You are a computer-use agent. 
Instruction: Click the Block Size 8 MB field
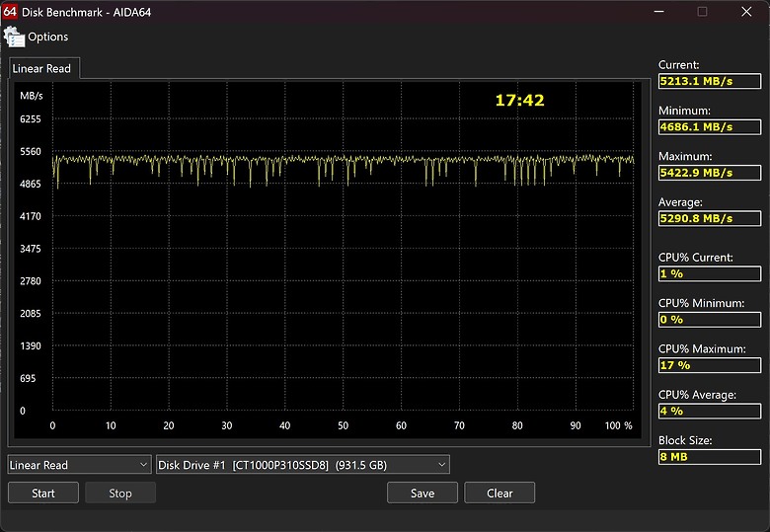pyautogui.click(x=710, y=457)
